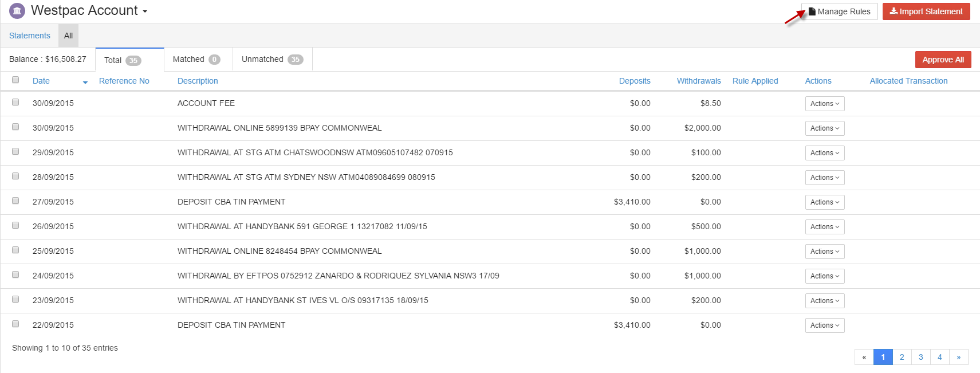Click the Approve All button
The width and height of the screenshot is (980, 373).
point(943,60)
